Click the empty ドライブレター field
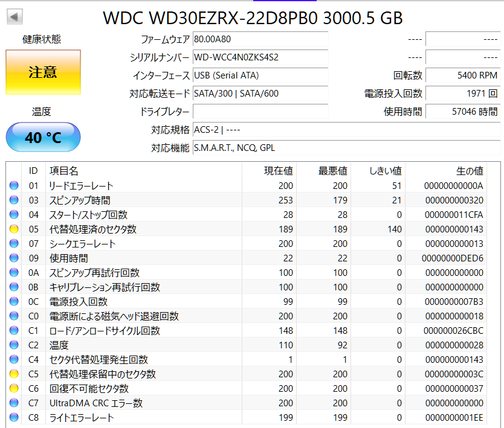 point(260,112)
